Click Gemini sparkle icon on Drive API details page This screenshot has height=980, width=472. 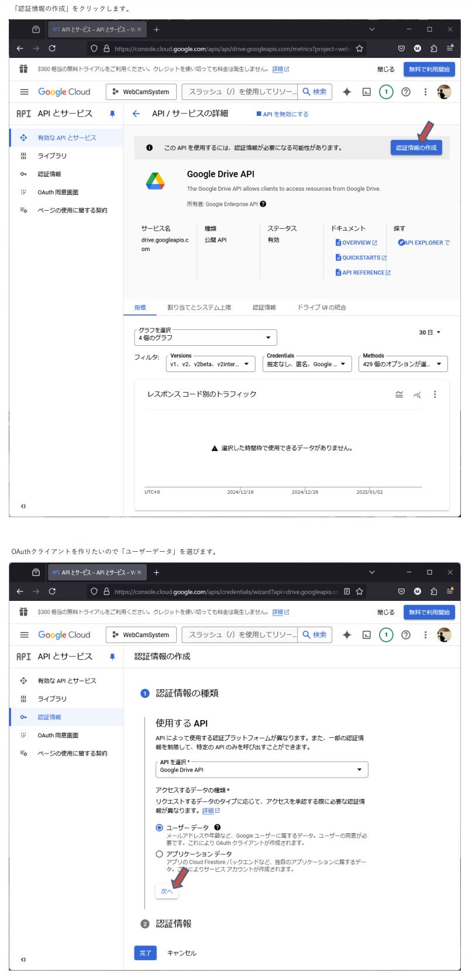(x=347, y=92)
